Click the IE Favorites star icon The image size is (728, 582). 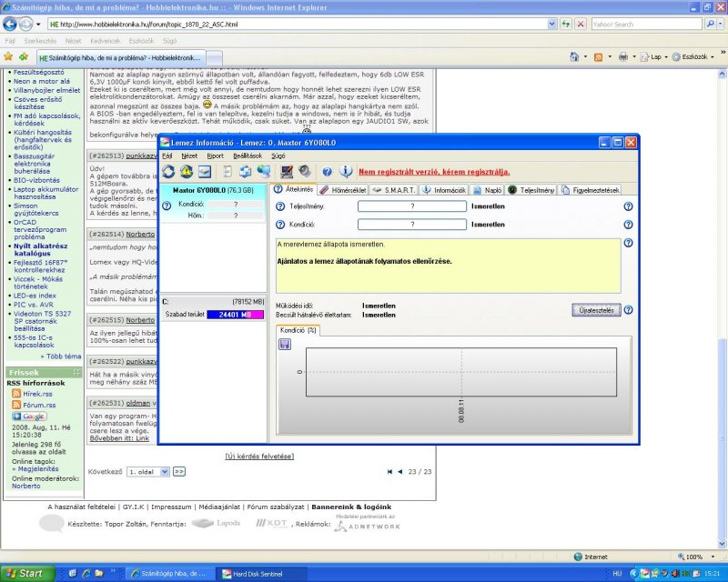8,56
